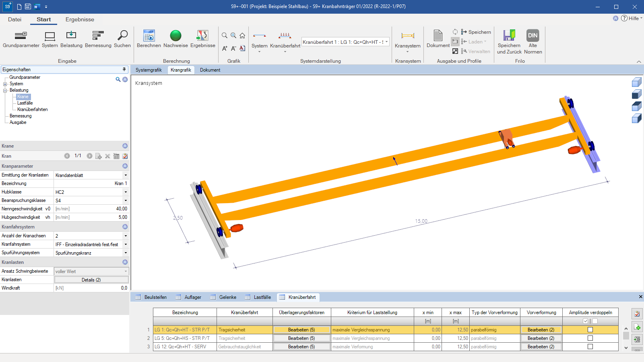The image size is (644, 362).
Task: Open the Datei menu
Action: [14, 19]
